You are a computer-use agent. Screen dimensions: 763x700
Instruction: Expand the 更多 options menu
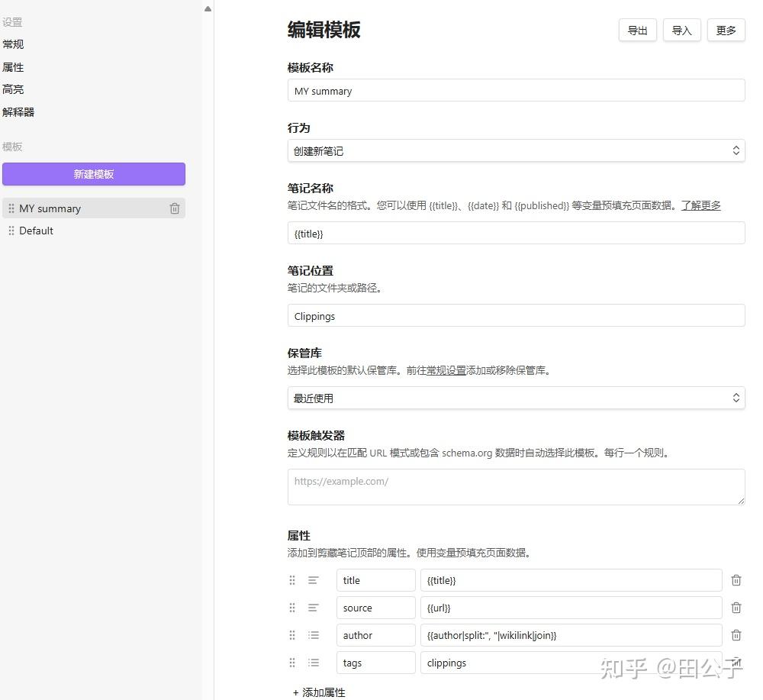click(726, 30)
